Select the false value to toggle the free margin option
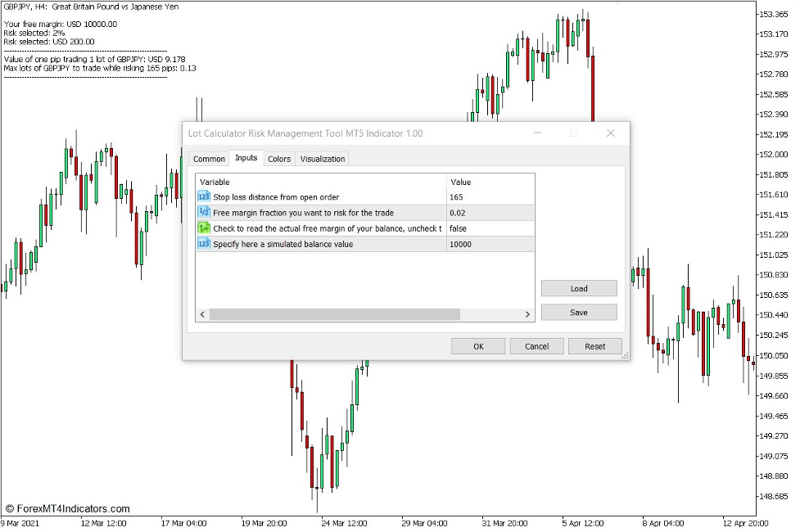Viewport: 800px width, 532px height. click(x=459, y=228)
